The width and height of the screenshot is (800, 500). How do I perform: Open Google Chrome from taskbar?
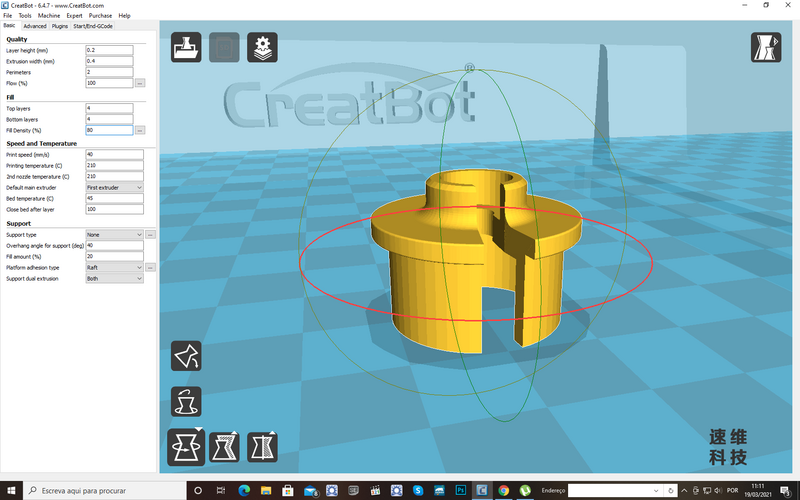click(504, 490)
